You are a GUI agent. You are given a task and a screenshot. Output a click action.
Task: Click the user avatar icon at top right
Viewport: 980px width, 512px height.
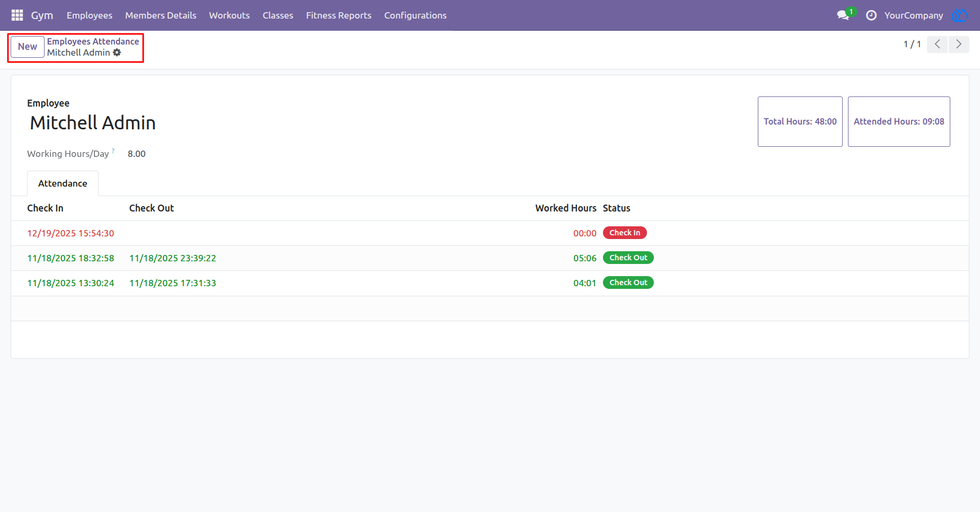(x=960, y=15)
